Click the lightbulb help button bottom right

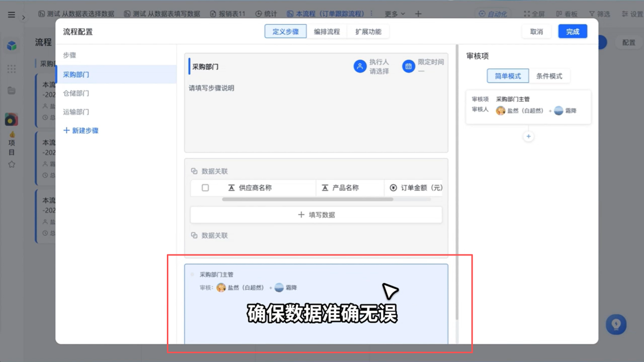[x=616, y=324]
